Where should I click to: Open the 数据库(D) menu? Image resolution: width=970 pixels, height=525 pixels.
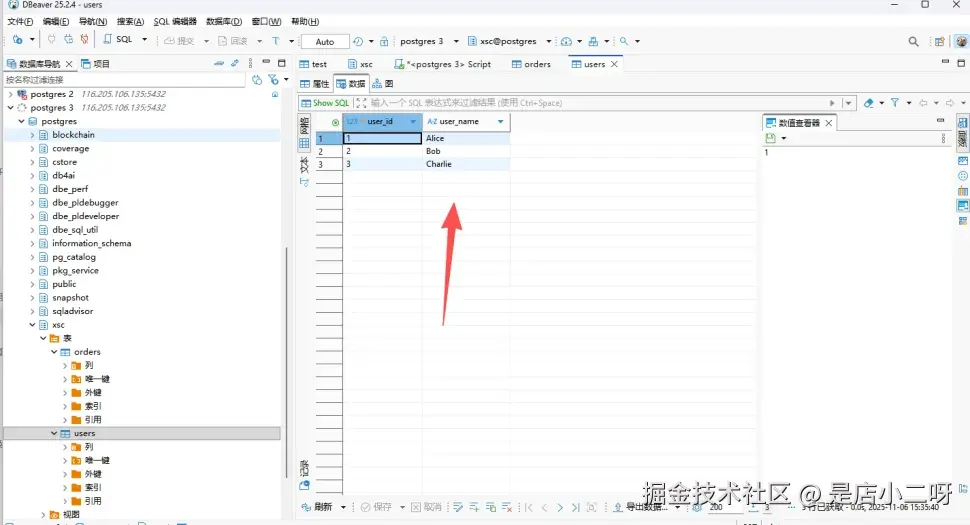pos(224,21)
